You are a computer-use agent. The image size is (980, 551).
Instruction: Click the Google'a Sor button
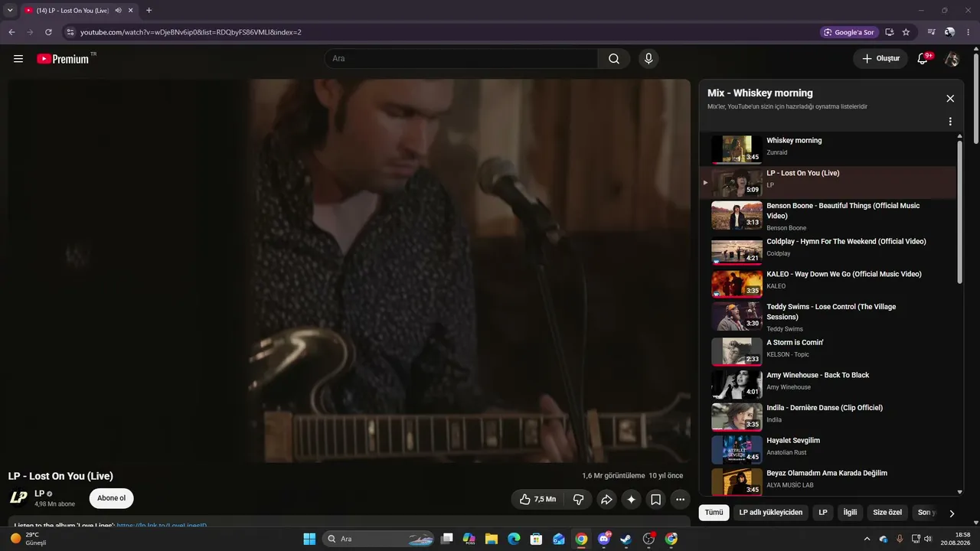[x=848, y=32]
